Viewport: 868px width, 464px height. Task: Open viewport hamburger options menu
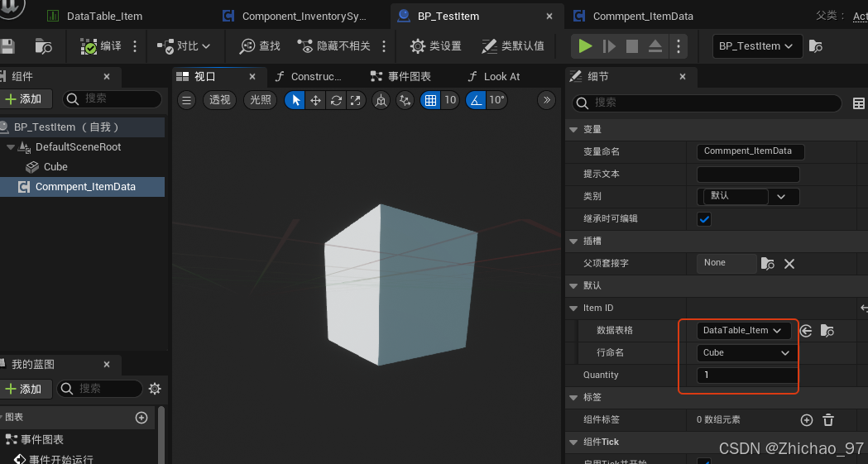pyautogui.click(x=186, y=100)
